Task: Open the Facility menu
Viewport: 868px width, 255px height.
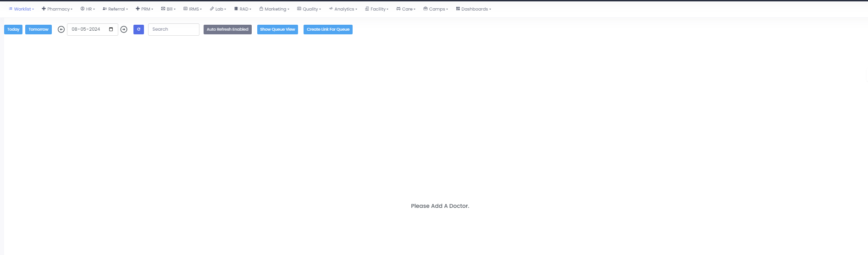Action: click(376, 9)
